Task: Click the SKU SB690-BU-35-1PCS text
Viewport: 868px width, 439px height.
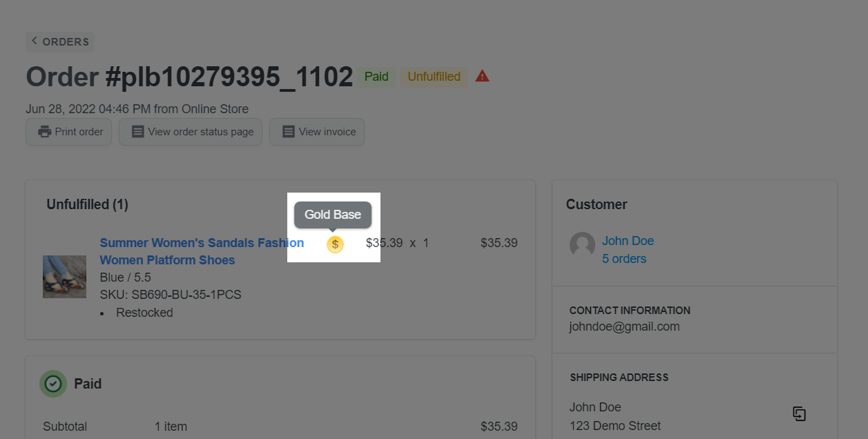Action: coord(171,295)
